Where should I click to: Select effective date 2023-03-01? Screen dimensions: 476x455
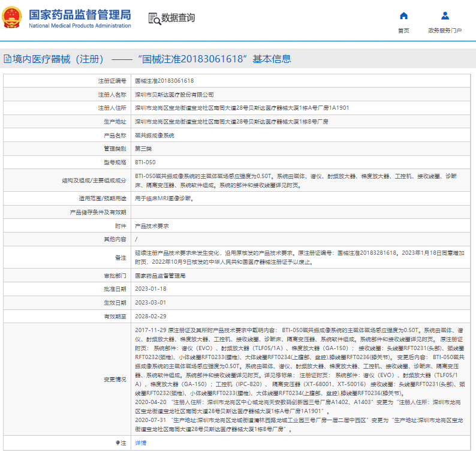[150, 303]
